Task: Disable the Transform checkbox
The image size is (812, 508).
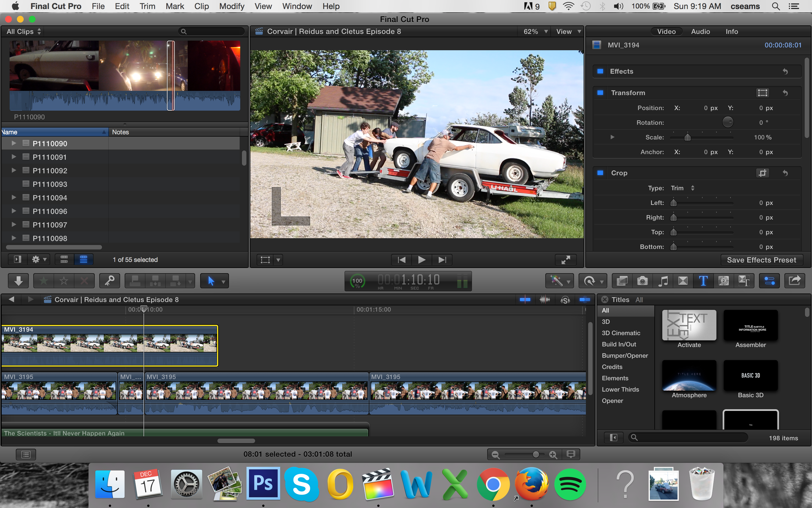Action: click(600, 93)
